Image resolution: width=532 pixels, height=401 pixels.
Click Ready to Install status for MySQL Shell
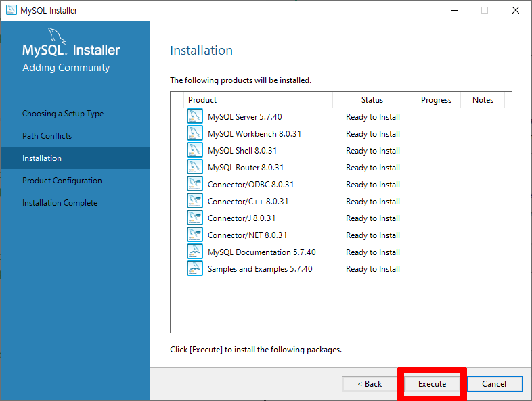pos(373,151)
